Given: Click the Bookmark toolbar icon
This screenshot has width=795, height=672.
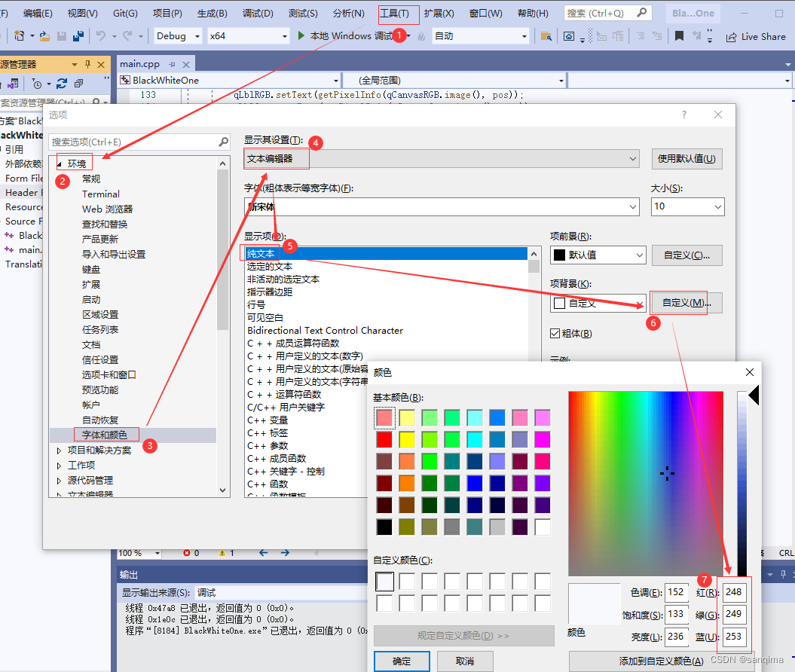Looking at the screenshot, I should [x=679, y=36].
